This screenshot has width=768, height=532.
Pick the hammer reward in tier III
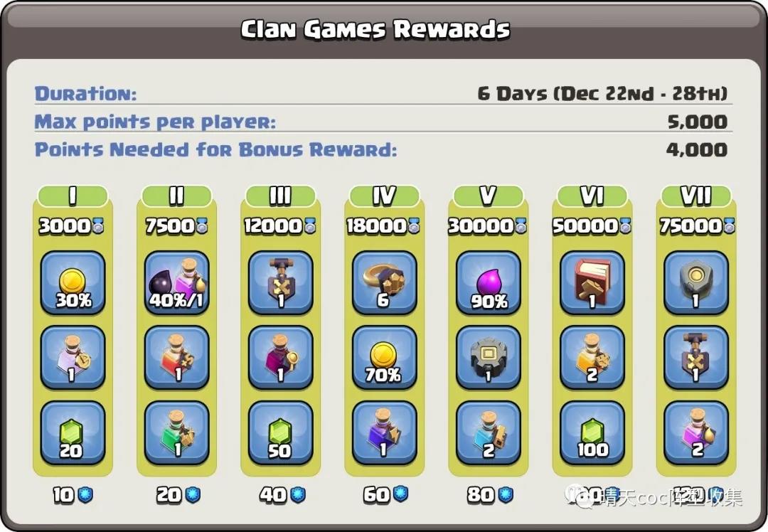click(281, 282)
